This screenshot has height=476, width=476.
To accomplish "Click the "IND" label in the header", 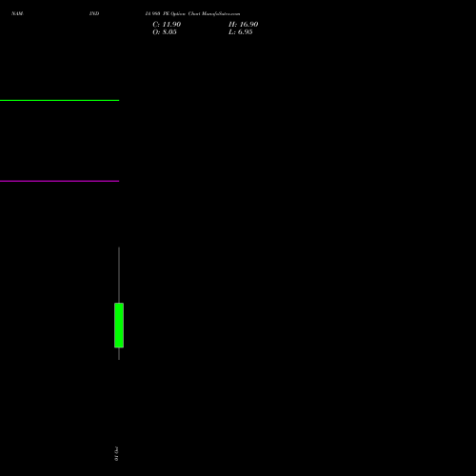I will [x=94, y=13].
